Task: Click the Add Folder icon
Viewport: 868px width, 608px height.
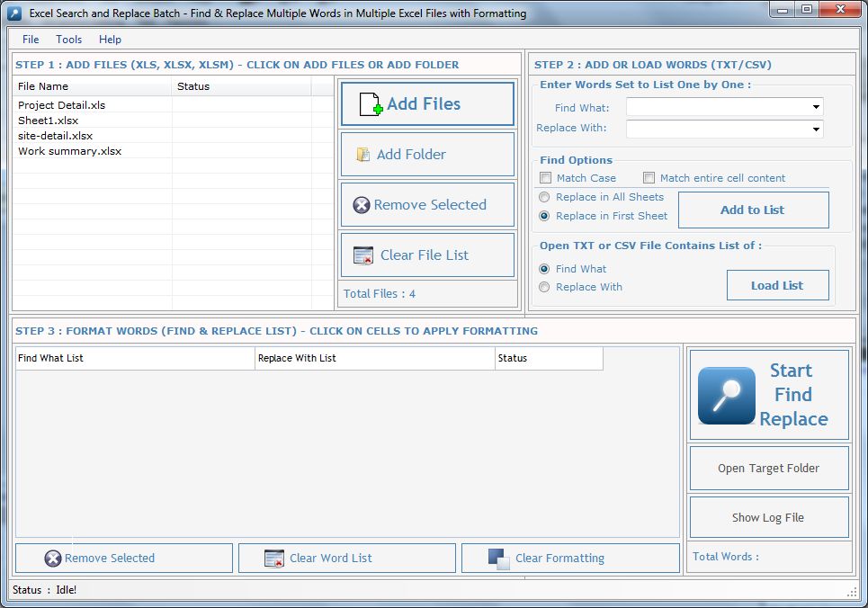Action: coord(363,155)
